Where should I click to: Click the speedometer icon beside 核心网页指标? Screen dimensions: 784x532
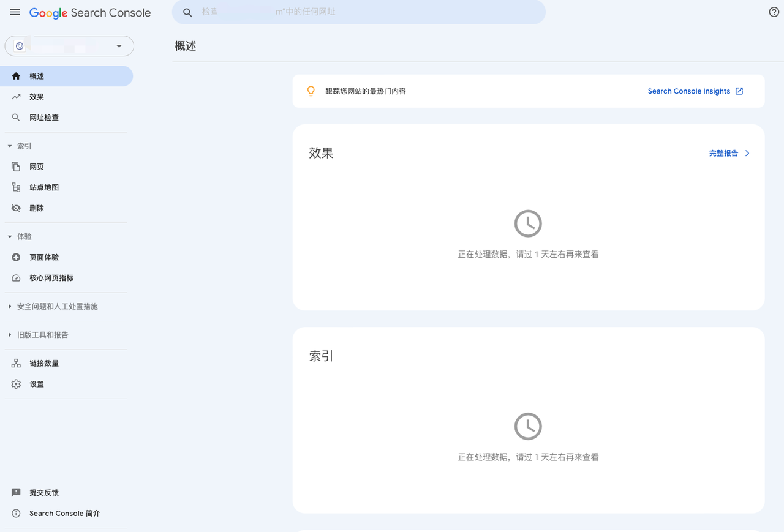pos(16,278)
